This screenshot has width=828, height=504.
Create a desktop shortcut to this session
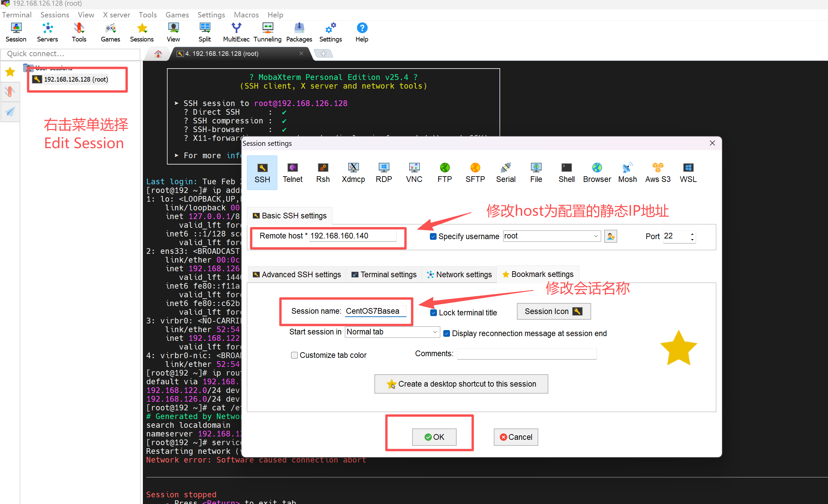pos(461,384)
